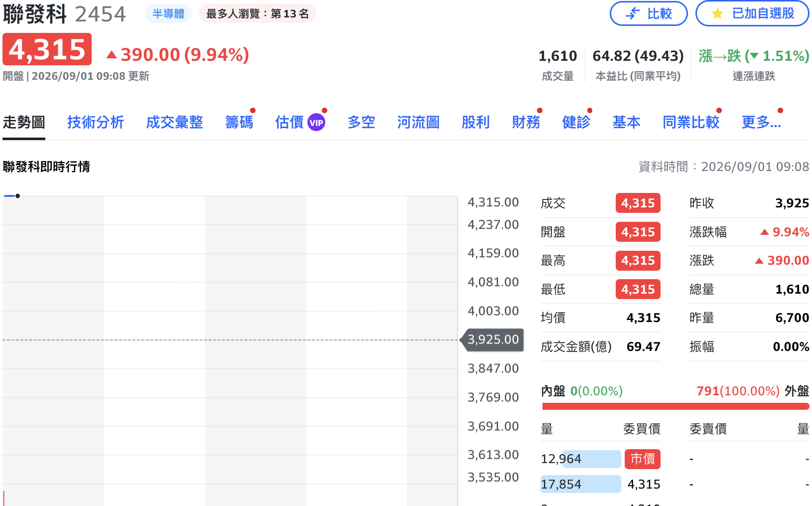Click the 最低 4,315 price cell
This screenshot has height=506, width=812.
[x=638, y=289]
